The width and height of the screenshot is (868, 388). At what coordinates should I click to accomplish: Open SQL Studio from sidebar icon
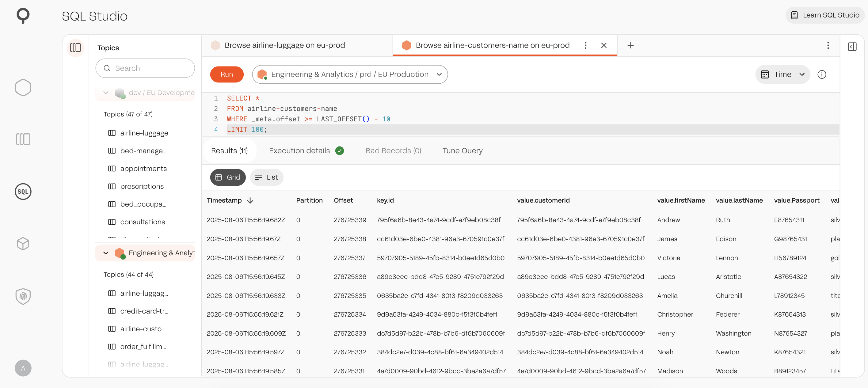pyautogui.click(x=23, y=192)
